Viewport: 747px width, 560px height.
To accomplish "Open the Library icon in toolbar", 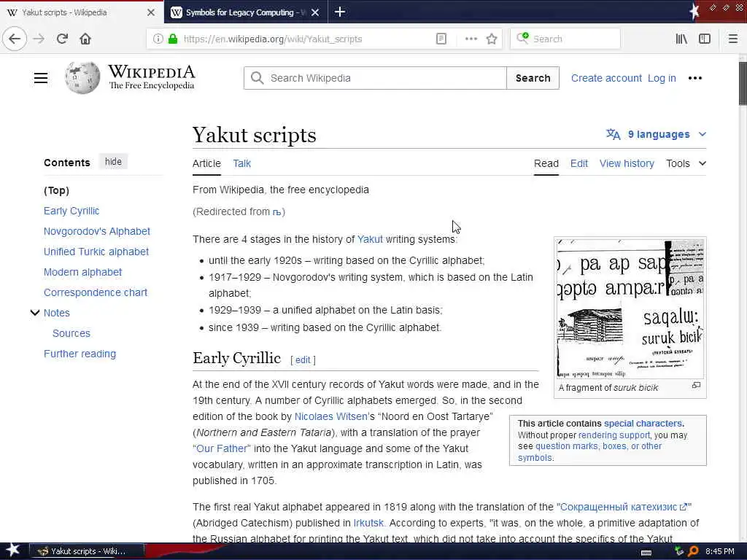I will tap(681, 39).
